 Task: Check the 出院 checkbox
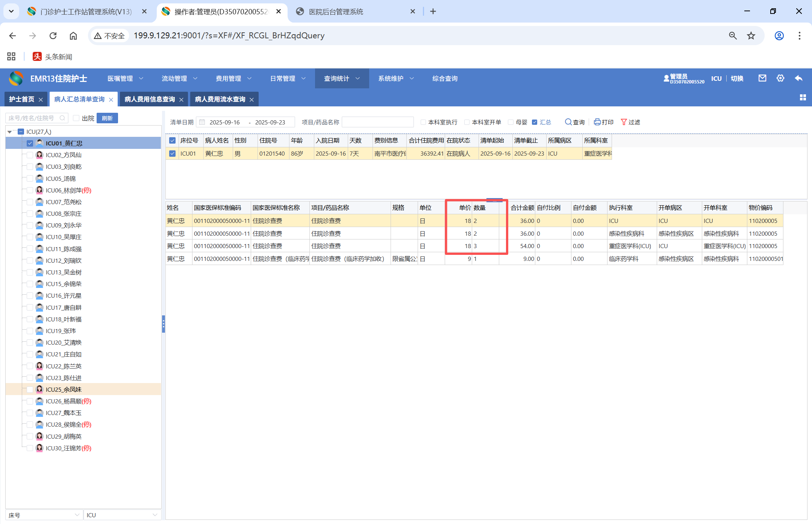(76, 118)
